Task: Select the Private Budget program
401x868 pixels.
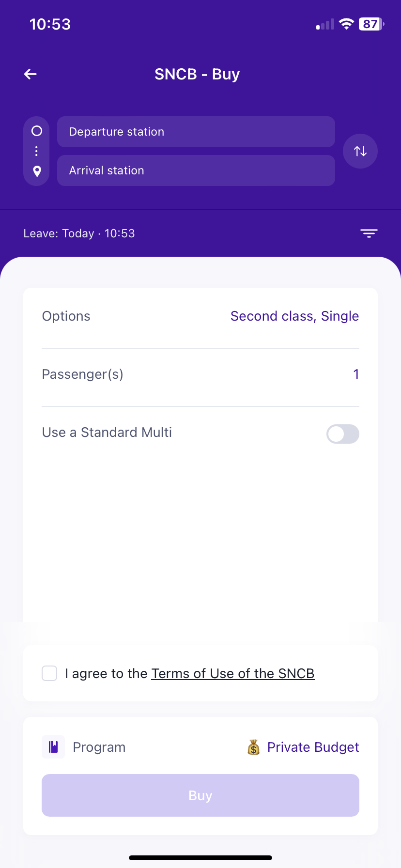Action: [x=313, y=747]
